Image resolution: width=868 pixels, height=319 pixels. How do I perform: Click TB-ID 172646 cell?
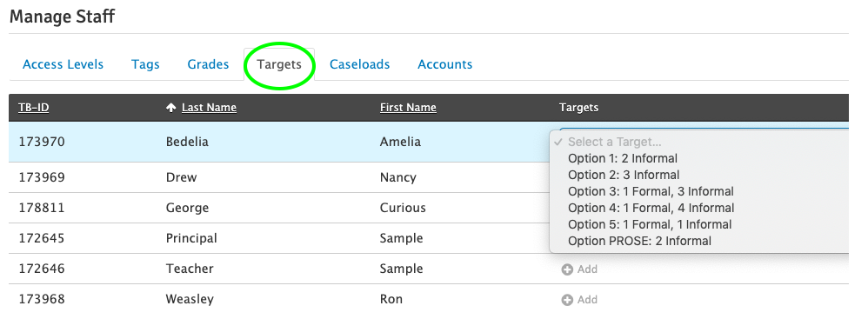coord(42,269)
